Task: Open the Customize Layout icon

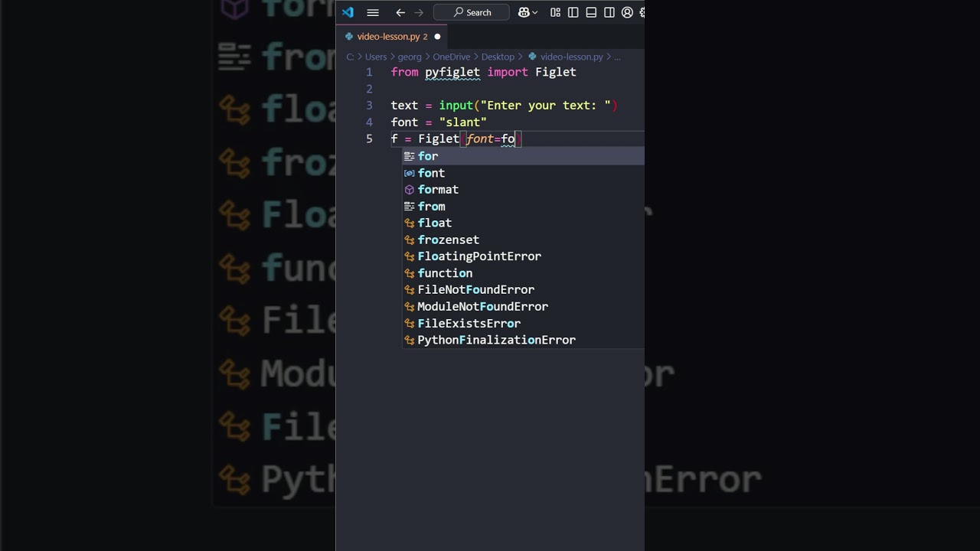Action: click(x=555, y=12)
